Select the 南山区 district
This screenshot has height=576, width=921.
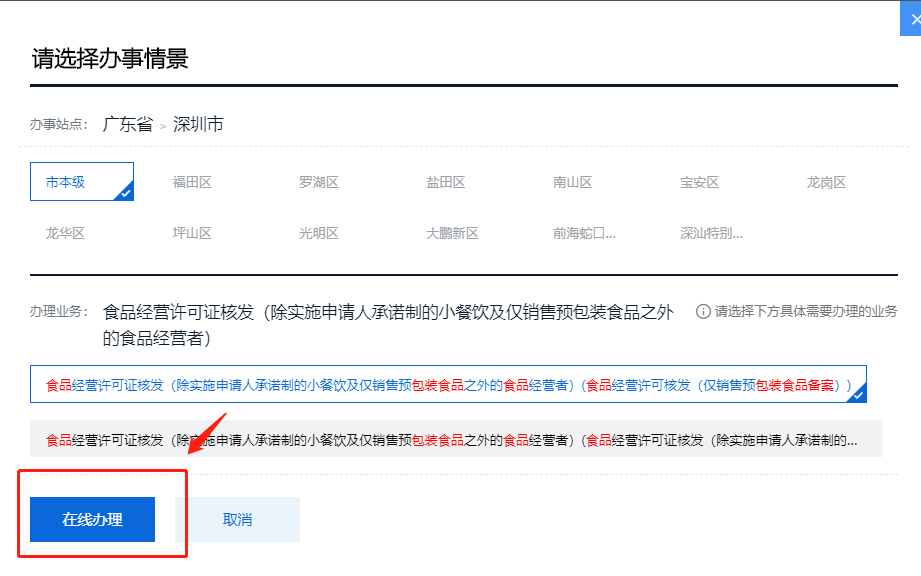(x=573, y=182)
